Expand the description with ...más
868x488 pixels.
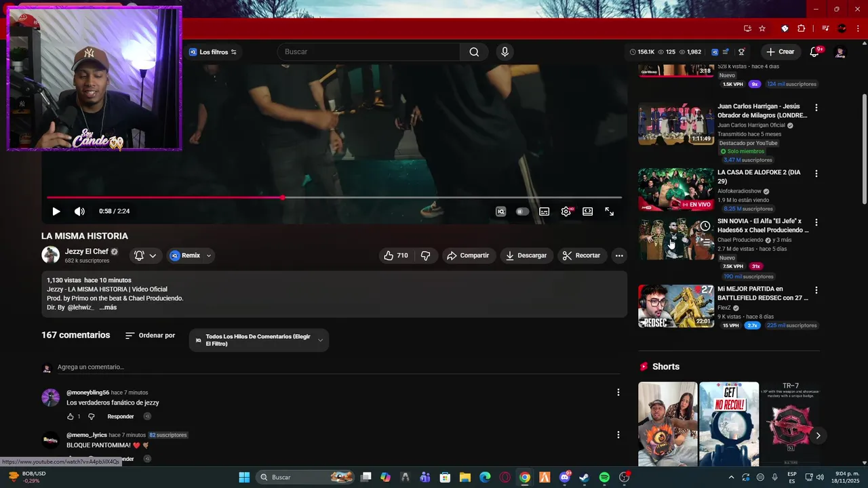(108, 308)
